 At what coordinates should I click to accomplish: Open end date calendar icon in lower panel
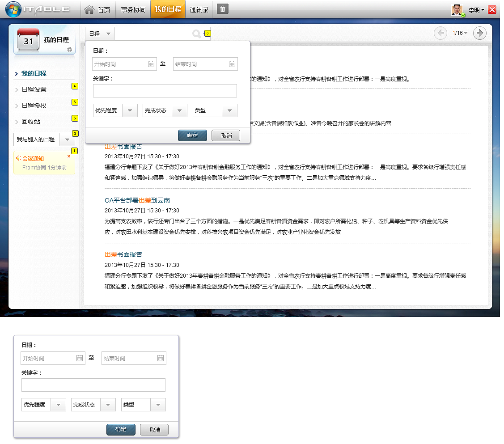(161, 358)
